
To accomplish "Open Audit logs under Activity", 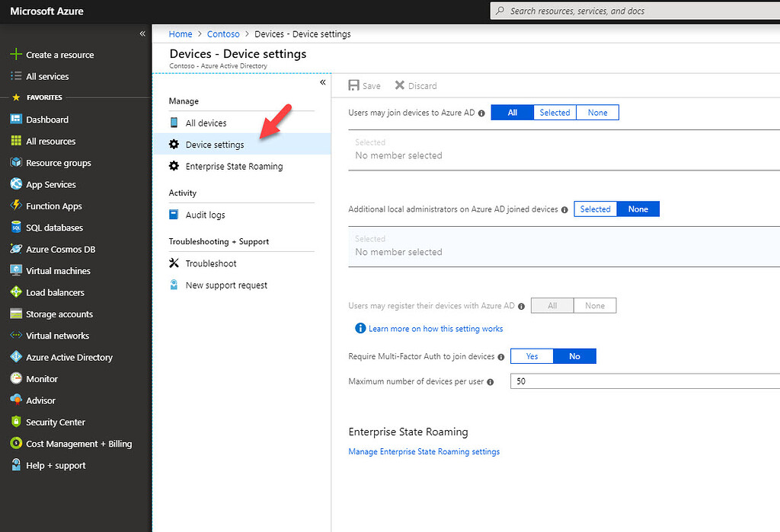I will pos(205,215).
